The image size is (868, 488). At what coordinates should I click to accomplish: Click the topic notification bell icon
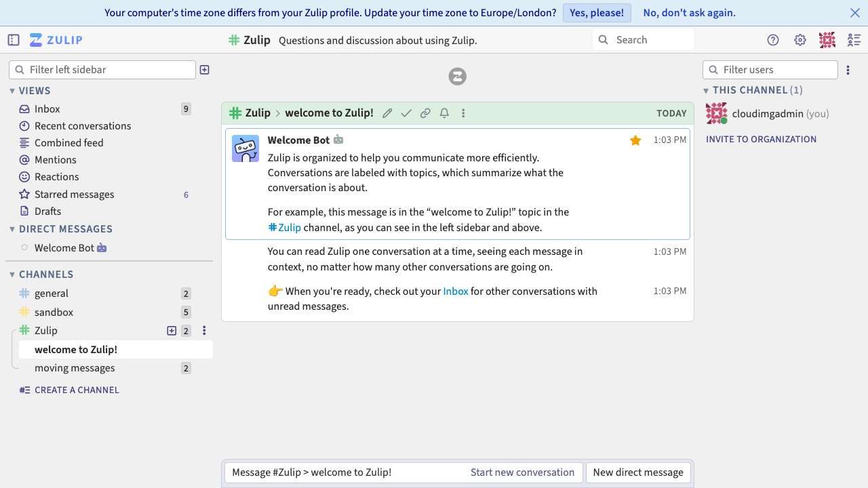point(444,113)
